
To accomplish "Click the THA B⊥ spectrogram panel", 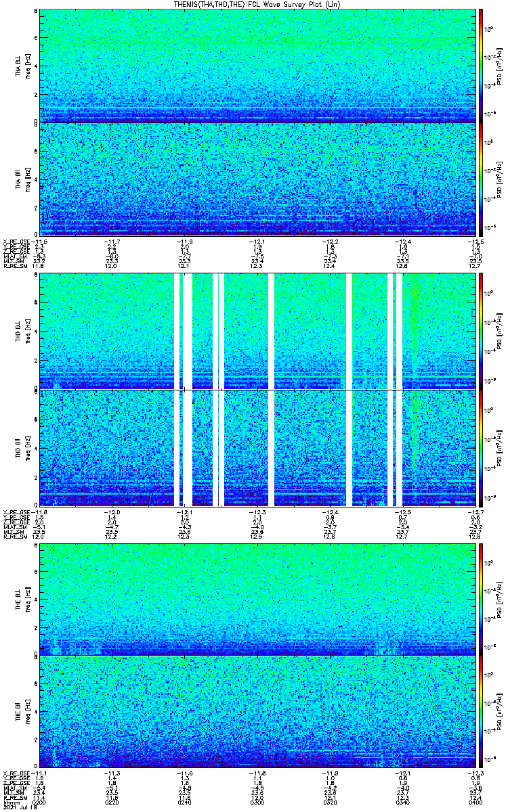I will 257,66.
